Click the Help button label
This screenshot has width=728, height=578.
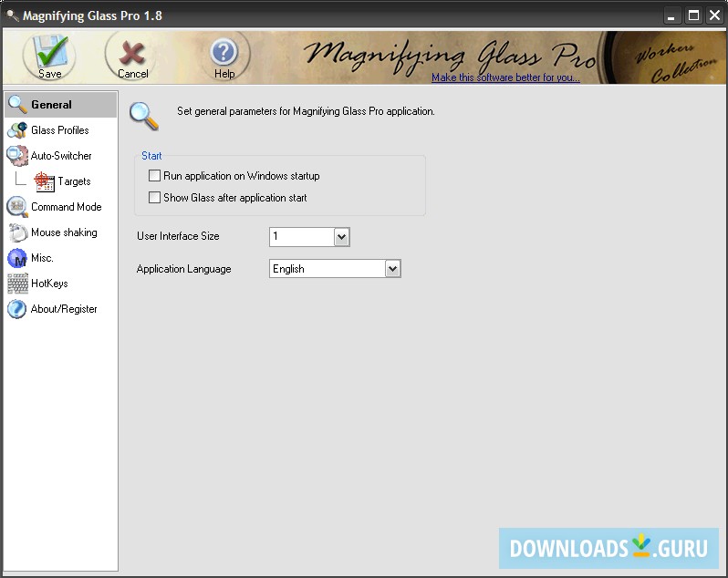(x=224, y=74)
